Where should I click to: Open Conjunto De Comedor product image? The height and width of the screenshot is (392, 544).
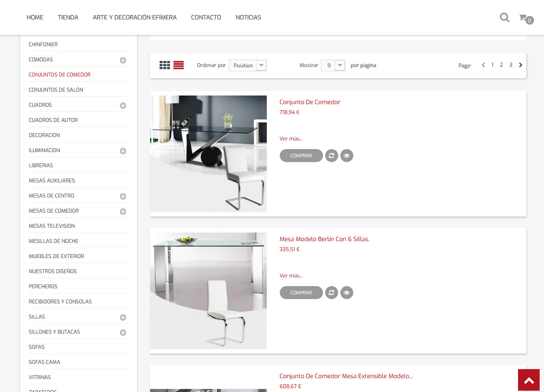click(x=208, y=154)
